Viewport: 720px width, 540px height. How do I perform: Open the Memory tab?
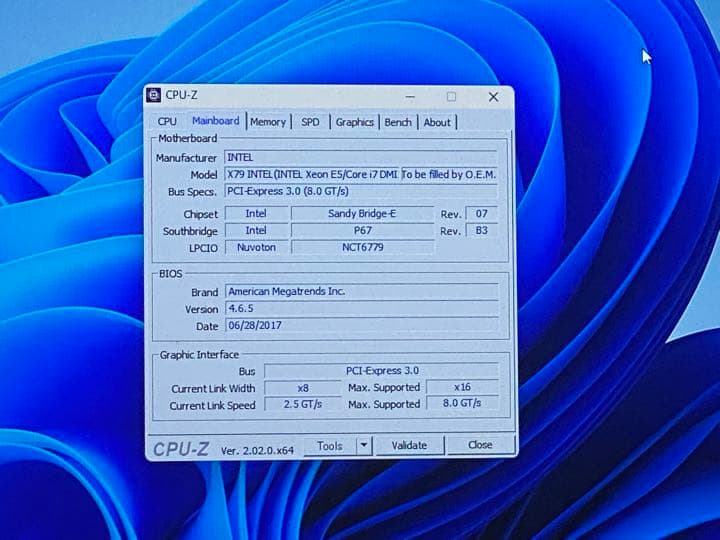point(268,122)
